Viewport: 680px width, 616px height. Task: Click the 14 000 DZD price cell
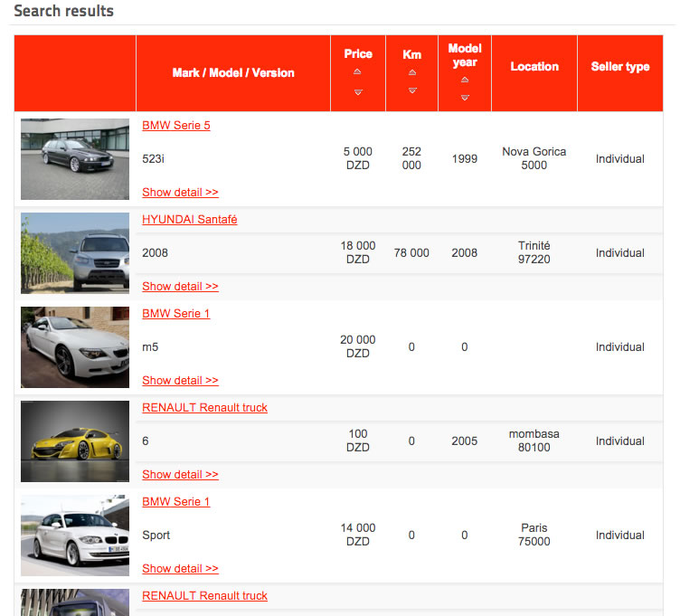coord(358,535)
